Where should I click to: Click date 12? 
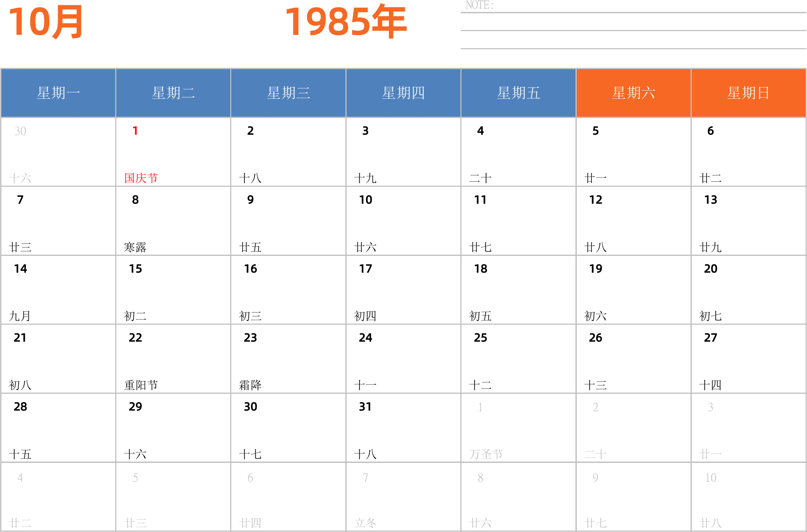tap(596, 200)
